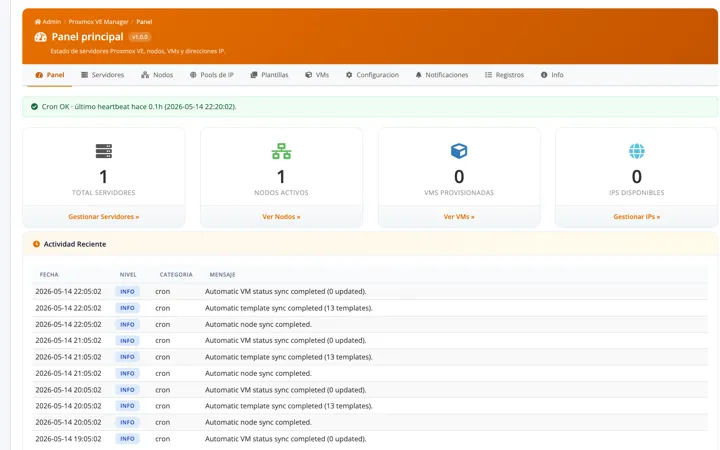Click the VMs Provisionadas count 0
This screenshot has width=720, height=450.
(x=459, y=177)
